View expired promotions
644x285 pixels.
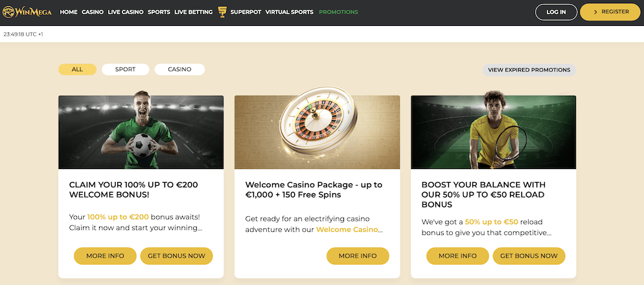tap(529, 70)
